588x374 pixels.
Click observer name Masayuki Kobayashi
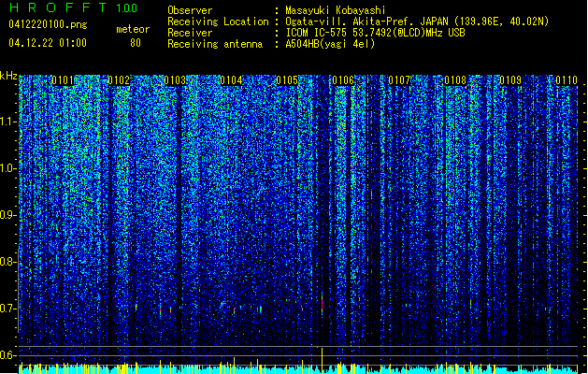336,10
